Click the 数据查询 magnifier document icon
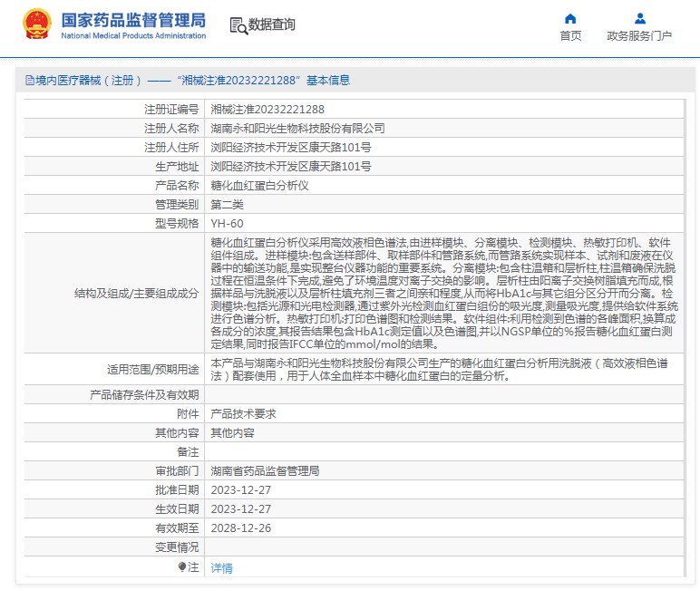This screenshot has height=600, width=700. click(x=238, y=25)
